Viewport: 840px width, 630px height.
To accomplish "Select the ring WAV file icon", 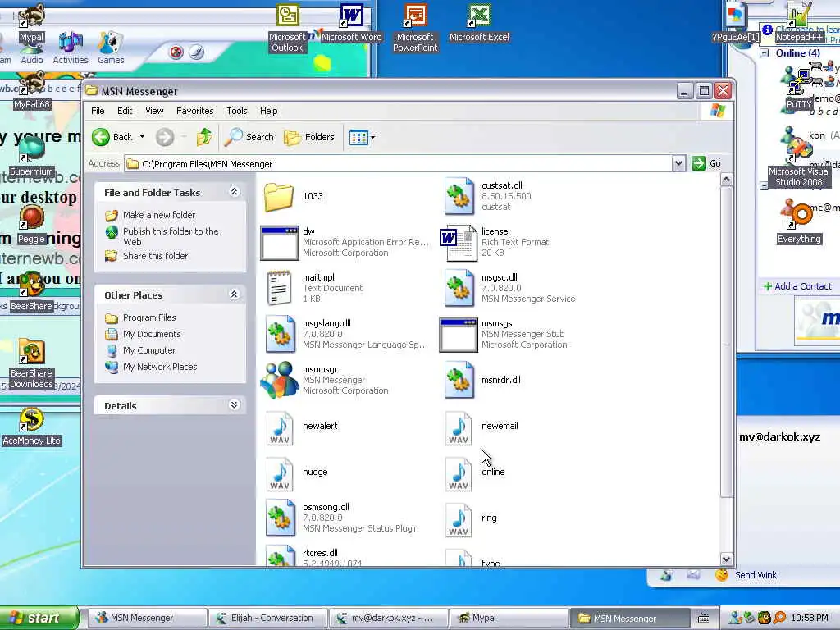I will point(459,519).
